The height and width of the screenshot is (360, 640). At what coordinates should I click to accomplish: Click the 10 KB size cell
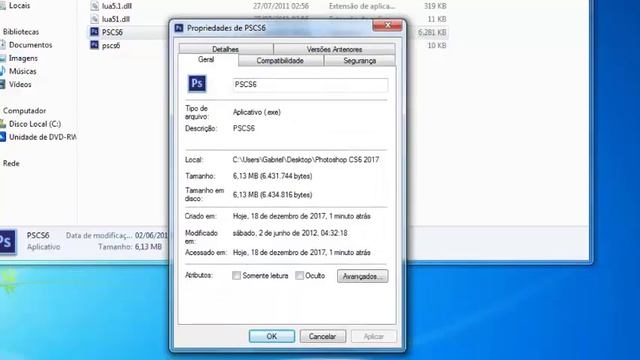[x=437, y=45]
